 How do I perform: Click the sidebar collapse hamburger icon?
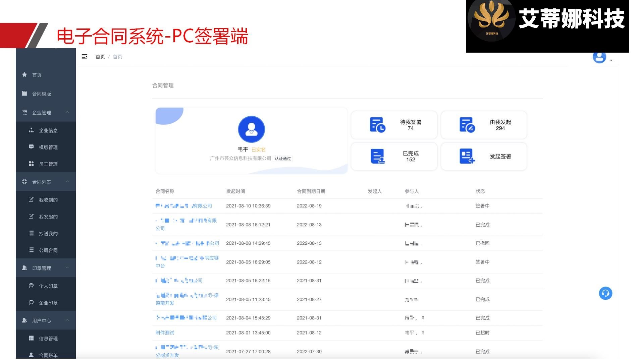(85, 57)
